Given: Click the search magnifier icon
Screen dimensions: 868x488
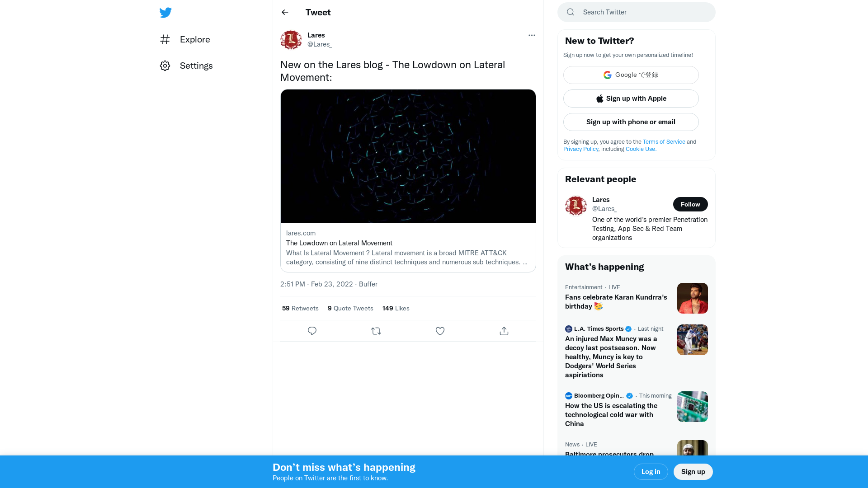Looking at the screenshot, I should [571, 12].
